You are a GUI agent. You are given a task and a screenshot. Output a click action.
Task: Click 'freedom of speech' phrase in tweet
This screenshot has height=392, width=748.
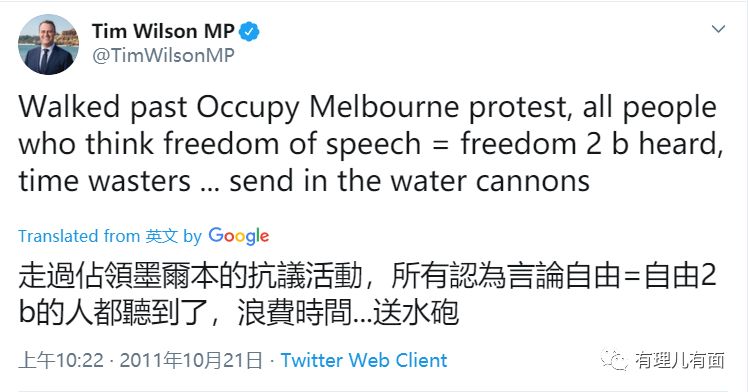tap(291, 144)
